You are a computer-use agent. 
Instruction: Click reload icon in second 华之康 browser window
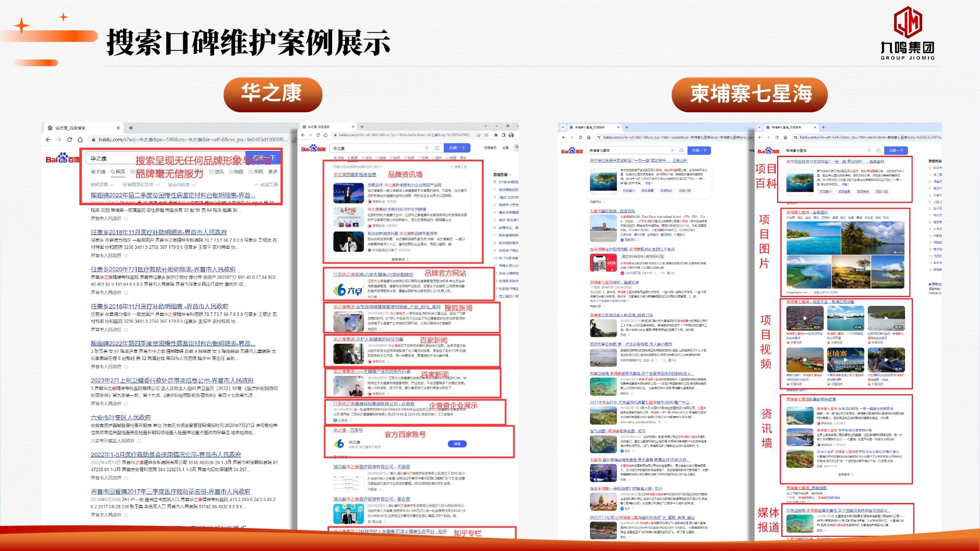click(318, 135)
